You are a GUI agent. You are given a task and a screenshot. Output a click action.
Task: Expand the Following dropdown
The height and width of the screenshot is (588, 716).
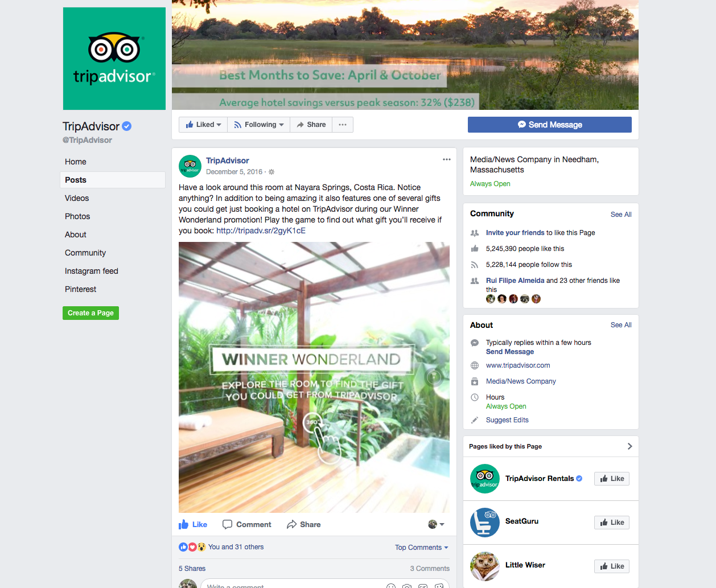click(259, 125)
